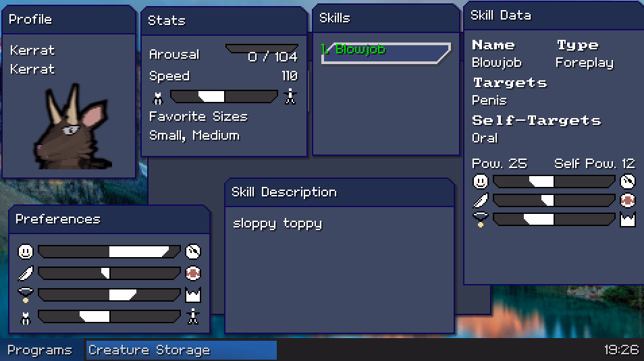Click the crown icon in Preferences
The height and width of the screenshot is (361, 644).
pos(193,295)
